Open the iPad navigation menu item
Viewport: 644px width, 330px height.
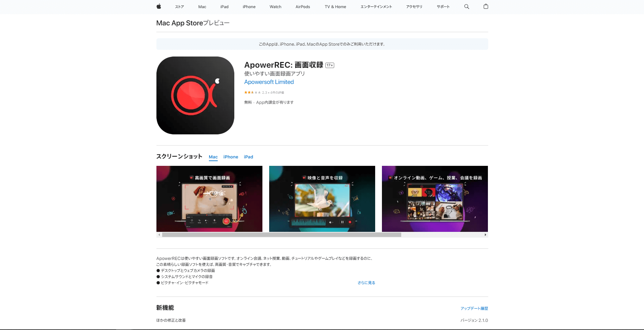click(224, 7)
